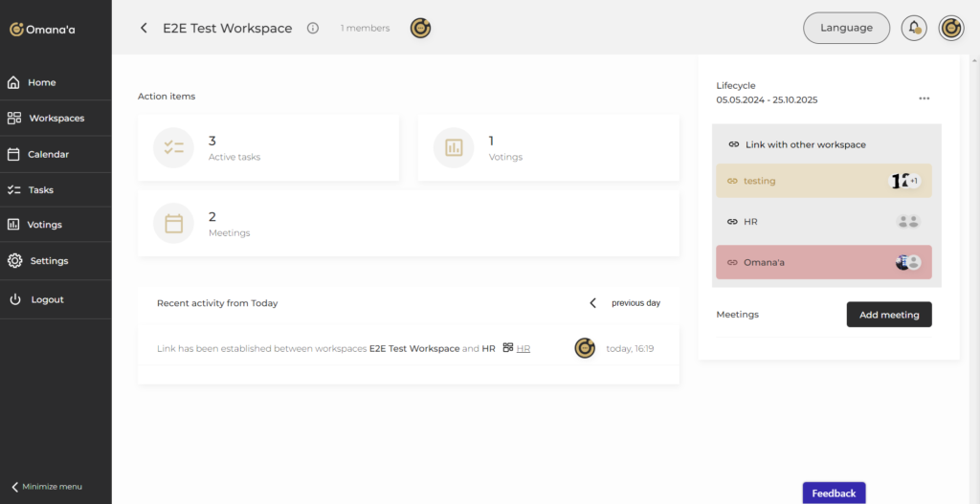Go to previous day activity arrow
Screen dimensions: 980x504
click(592, 303)
